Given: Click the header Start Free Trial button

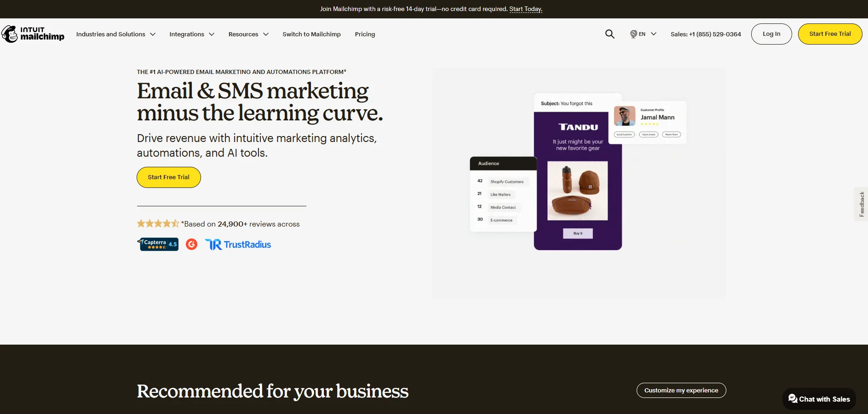Looking at the screenshot, I should [830, 34].
